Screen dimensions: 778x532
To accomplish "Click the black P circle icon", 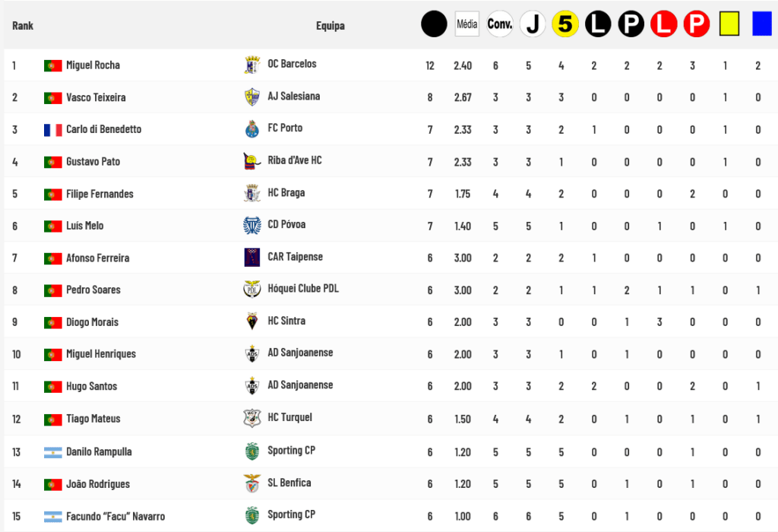I will pyautogui.click(x=631, y=25).
